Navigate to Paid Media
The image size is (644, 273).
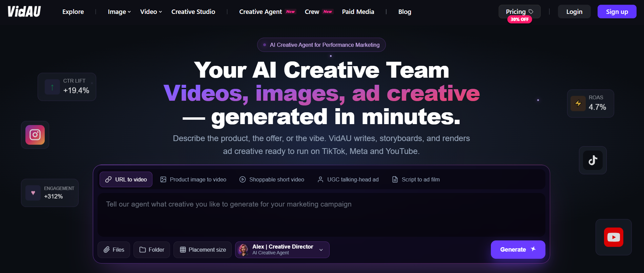[358, 12]
